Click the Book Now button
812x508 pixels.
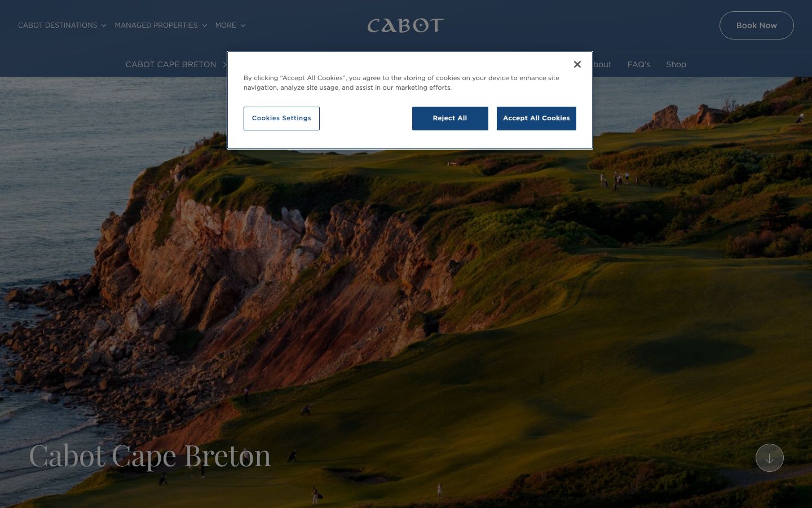tap(756, 25)
